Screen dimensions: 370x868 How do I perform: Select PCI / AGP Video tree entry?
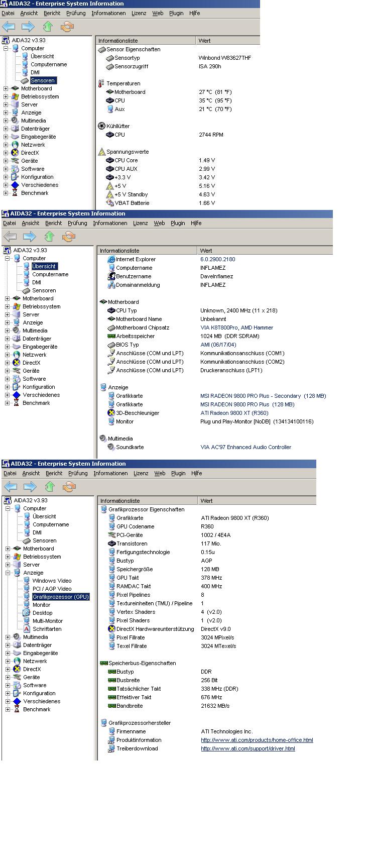[52, 589]
